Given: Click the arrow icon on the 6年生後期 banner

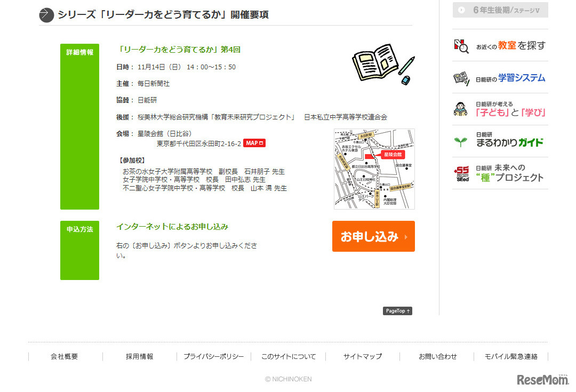Looking at the screenshot, I should [x=462, y=10].
